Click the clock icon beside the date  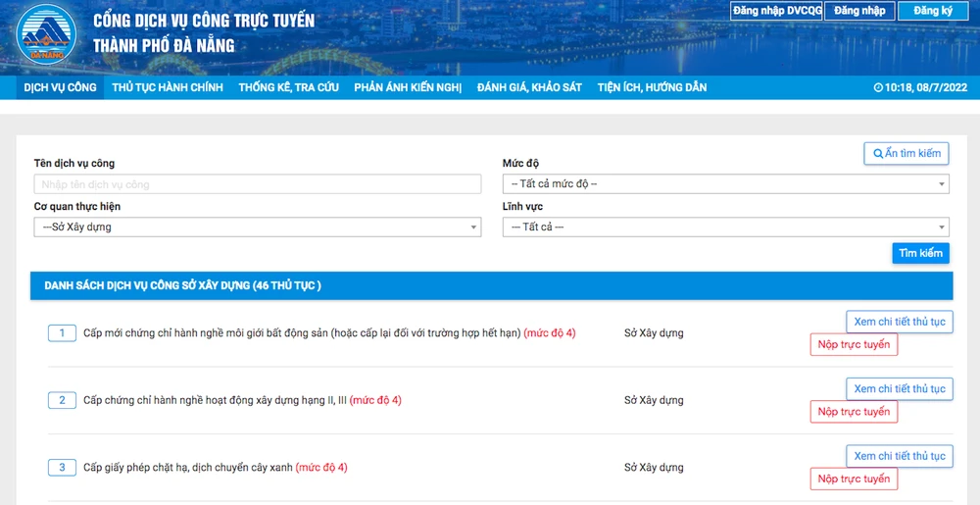[878, 87]
